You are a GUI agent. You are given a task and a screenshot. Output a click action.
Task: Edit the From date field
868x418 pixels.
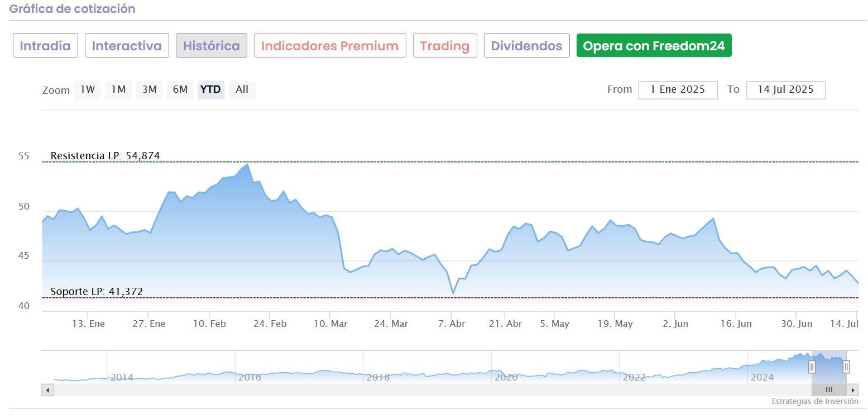(678, 90)
